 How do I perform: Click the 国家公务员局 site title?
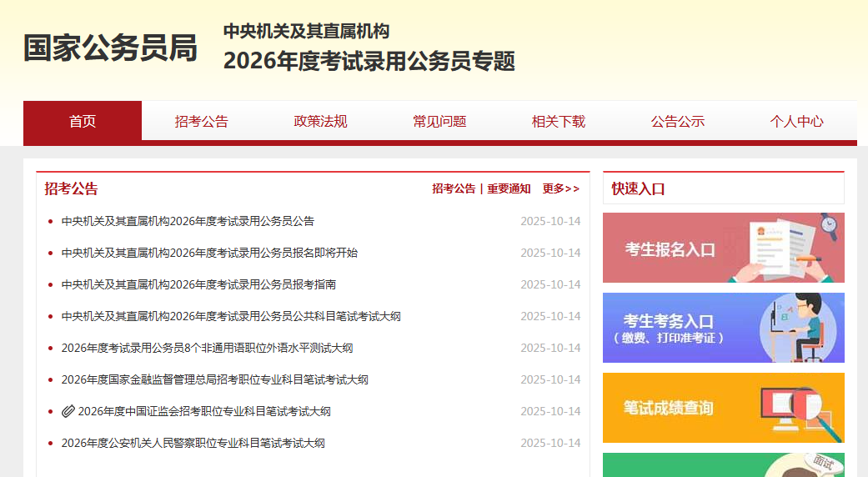[x=110, y=48]
